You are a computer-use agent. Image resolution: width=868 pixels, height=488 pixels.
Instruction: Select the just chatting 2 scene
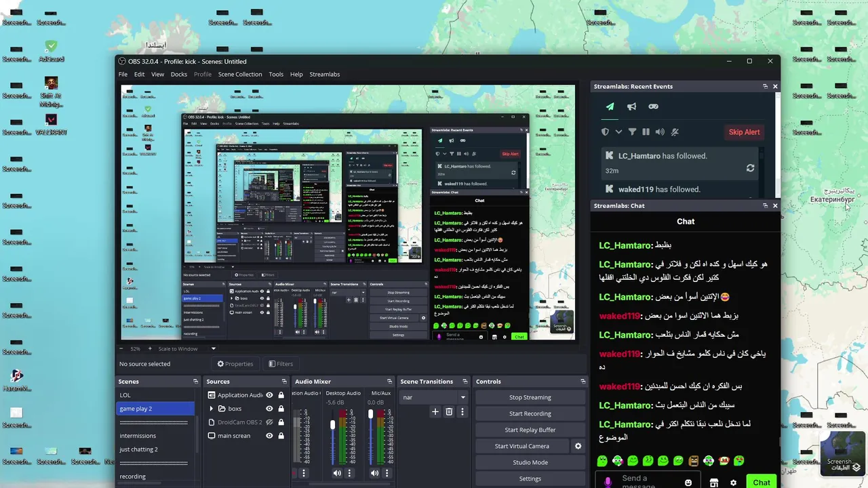(155, 449)
